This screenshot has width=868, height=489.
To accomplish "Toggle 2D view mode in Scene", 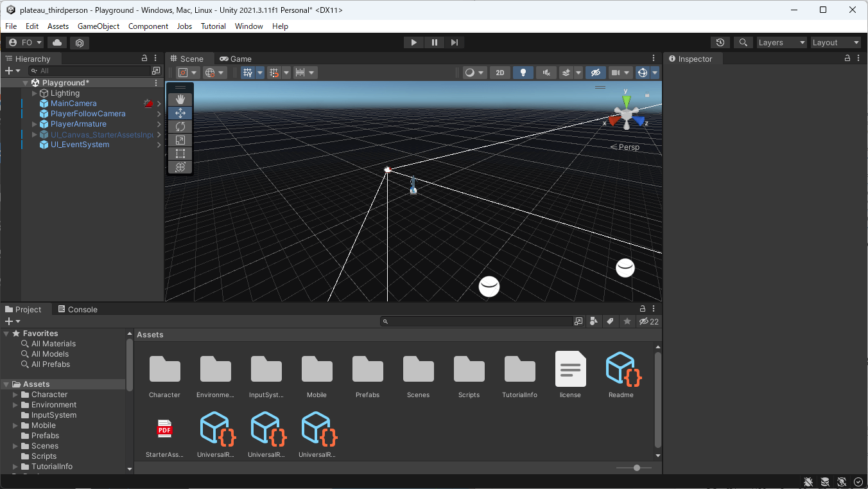I will tap(499, 72).
